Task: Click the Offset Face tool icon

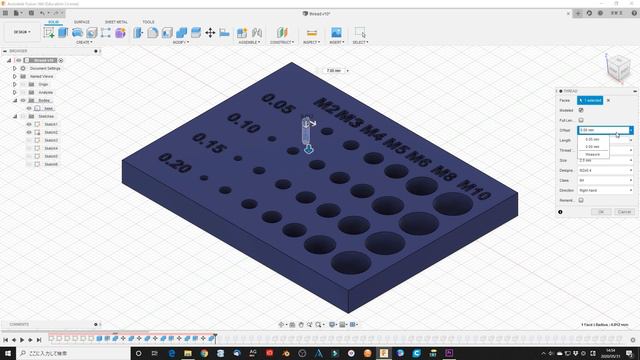Action: tap(196, 33)
